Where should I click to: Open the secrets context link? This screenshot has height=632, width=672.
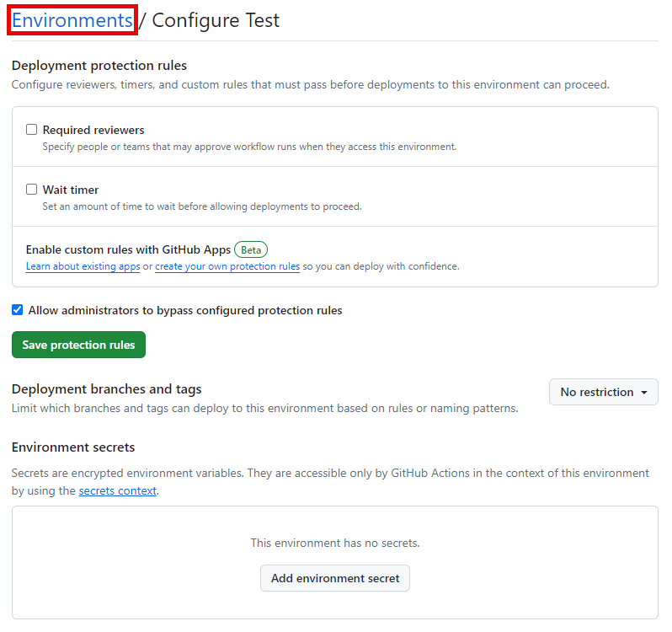point(117,490)
